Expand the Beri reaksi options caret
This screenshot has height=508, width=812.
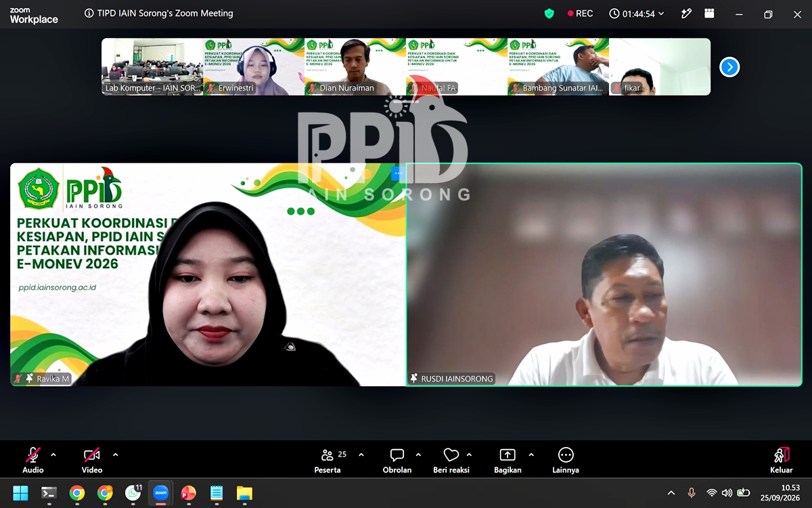[x=469, y=454]
